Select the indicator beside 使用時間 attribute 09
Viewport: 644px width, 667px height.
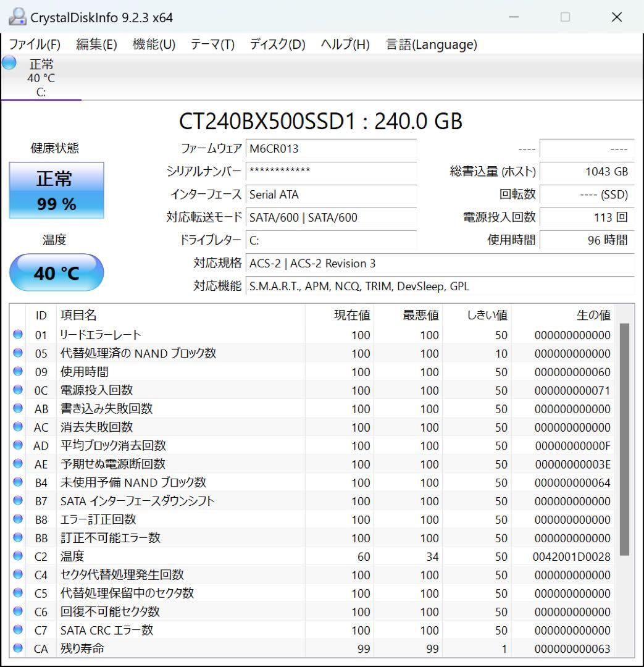[x=19, y=372]
